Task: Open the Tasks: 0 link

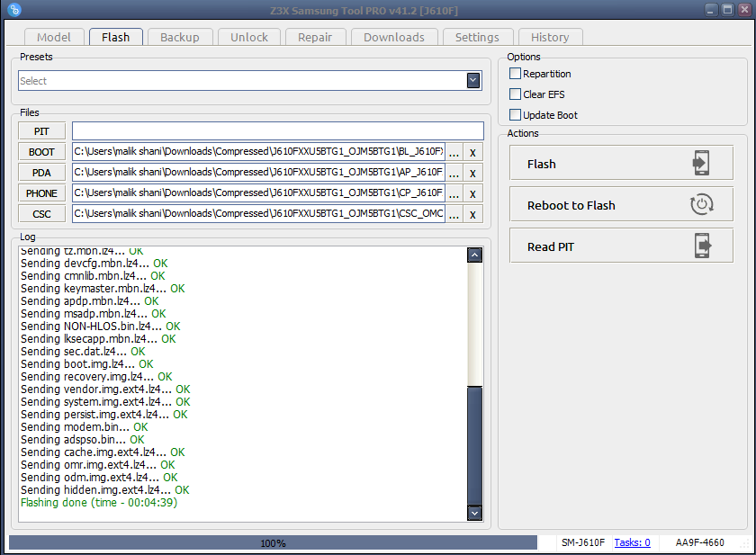Action: click(x=632, y=542)
